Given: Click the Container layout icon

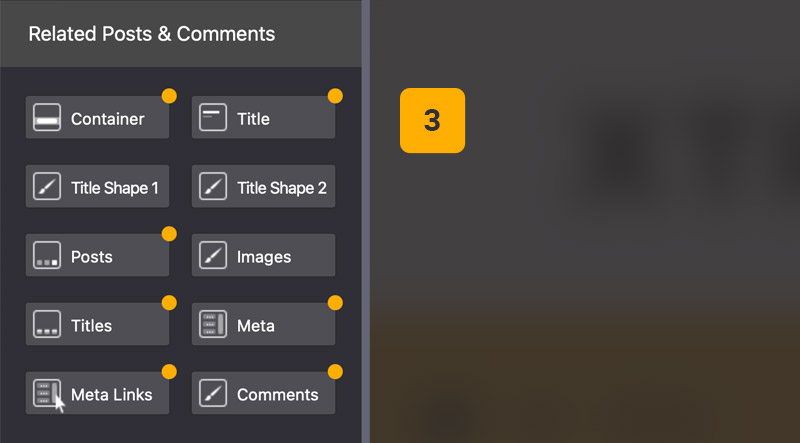Looking at the screenshot, I should (47, 118).
